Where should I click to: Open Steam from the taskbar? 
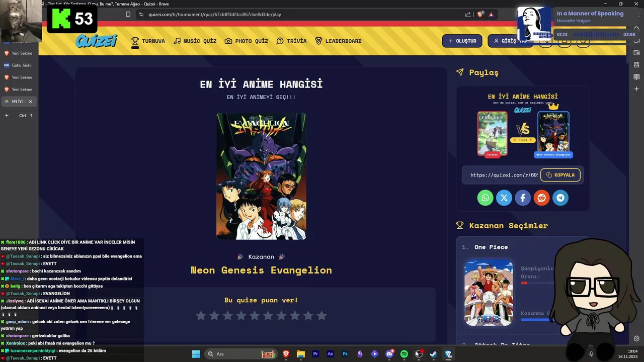433,354
